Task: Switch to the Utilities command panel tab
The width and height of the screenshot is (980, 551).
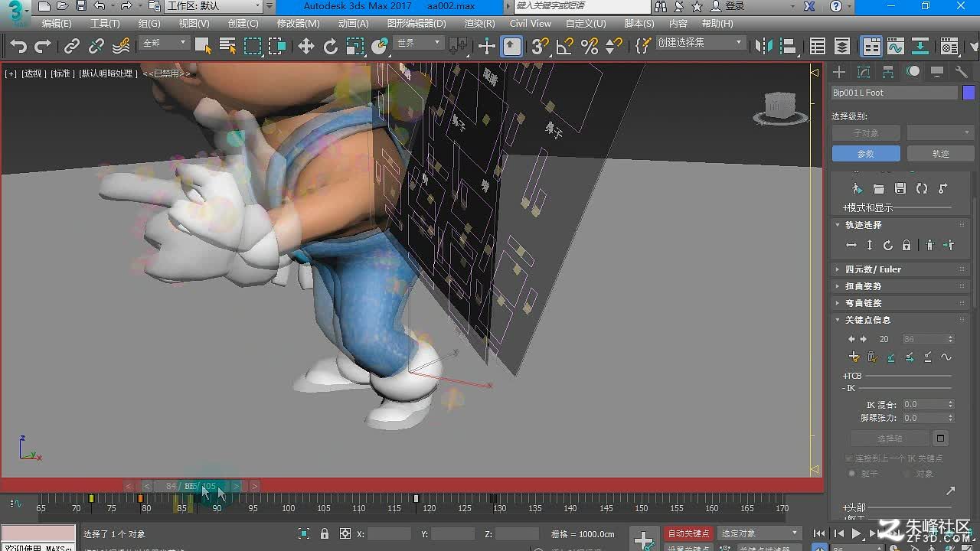Action: click(x=962, y=72)
